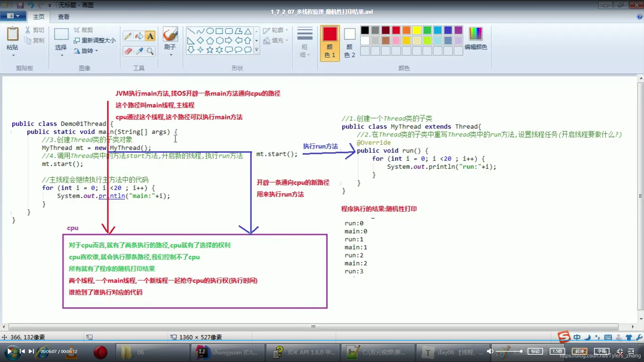Click the Cut (剪切) button

click(x=35, y=30)
